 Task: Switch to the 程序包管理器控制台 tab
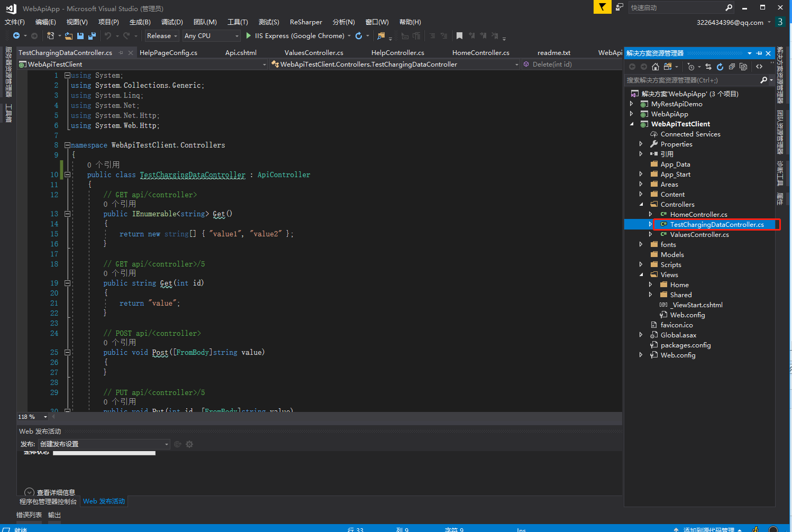pyautogui.click(x=48, y=501)
